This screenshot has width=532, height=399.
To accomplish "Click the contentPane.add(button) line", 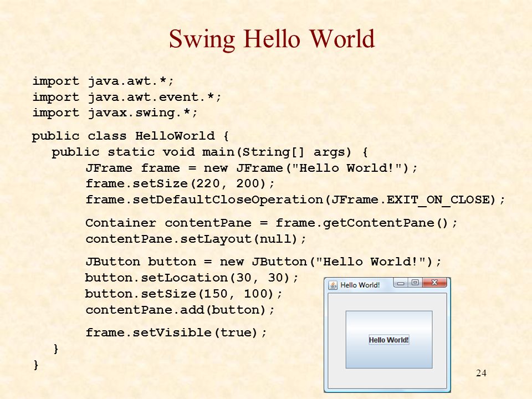I will (x=180, y=310).
